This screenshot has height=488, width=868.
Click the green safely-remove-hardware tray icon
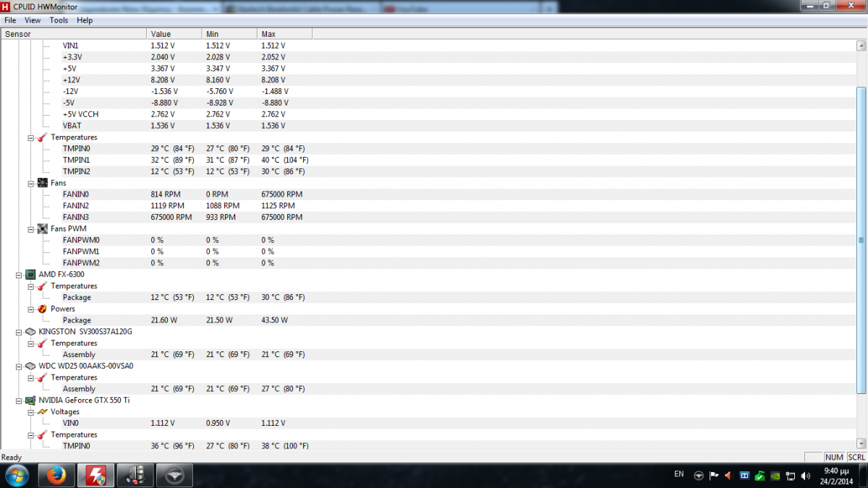point(759,475)
